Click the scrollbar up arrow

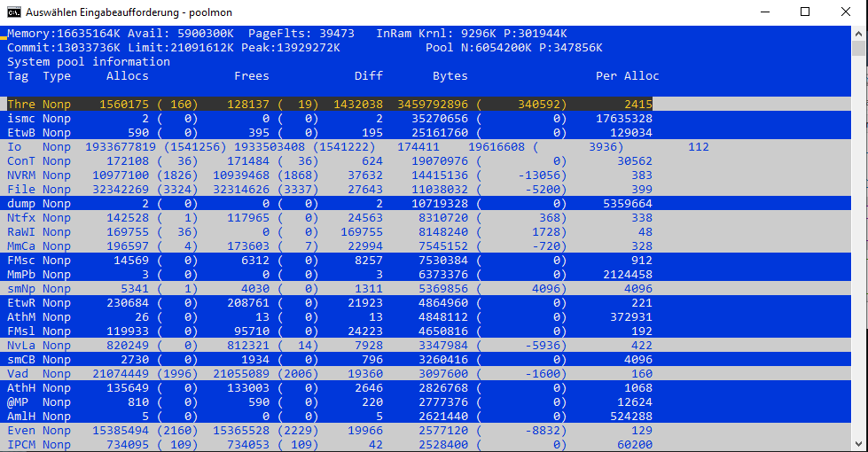pos(858,33)
